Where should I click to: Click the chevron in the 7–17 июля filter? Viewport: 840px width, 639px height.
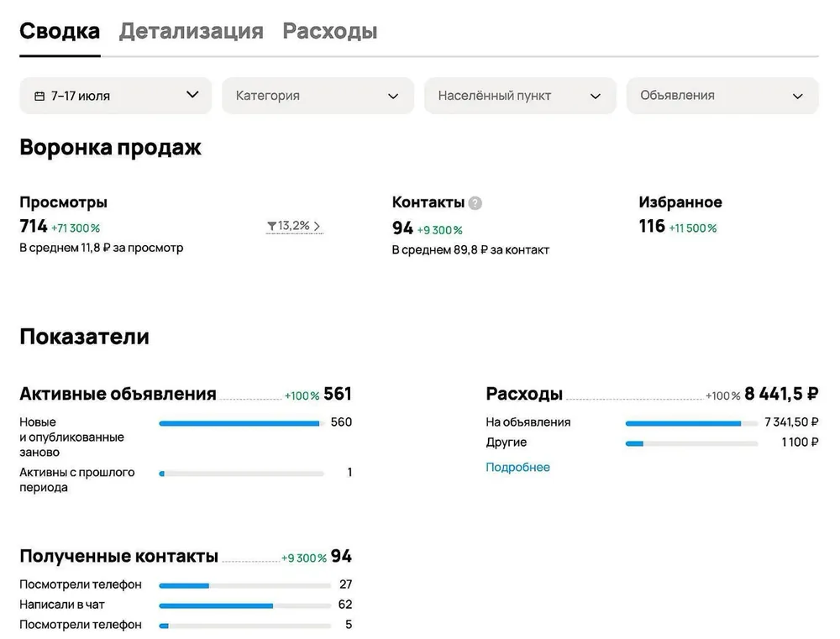tap(192, 95)
